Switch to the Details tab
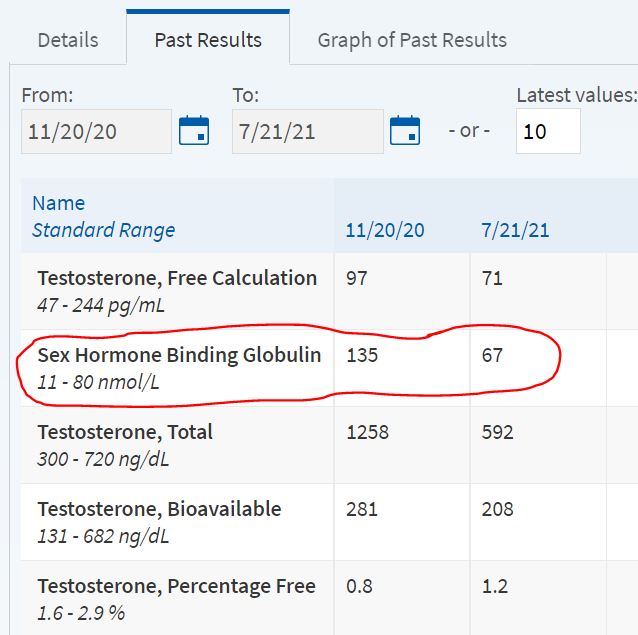 coord(68,40)
